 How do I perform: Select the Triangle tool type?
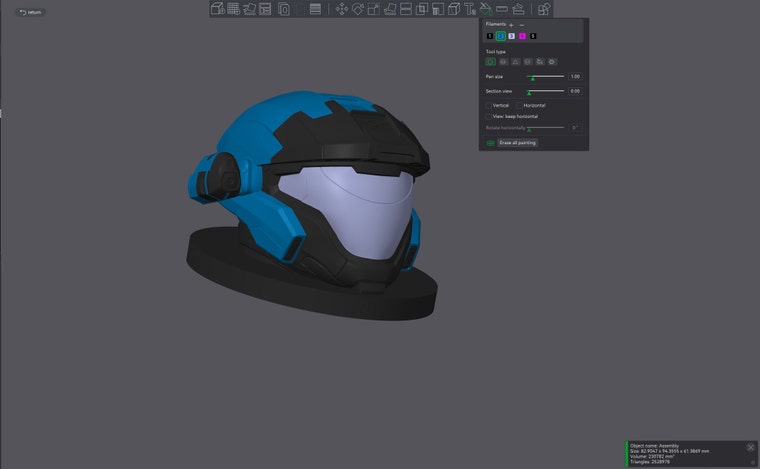tap(516, 62)
